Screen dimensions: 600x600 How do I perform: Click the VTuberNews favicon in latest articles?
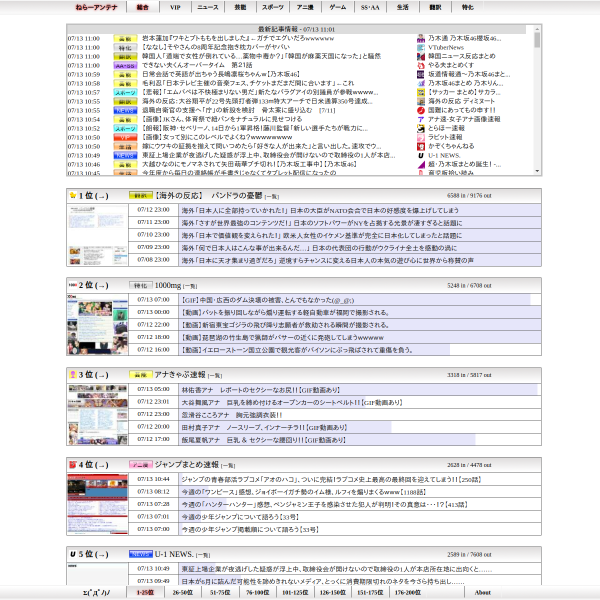[421, 47]
